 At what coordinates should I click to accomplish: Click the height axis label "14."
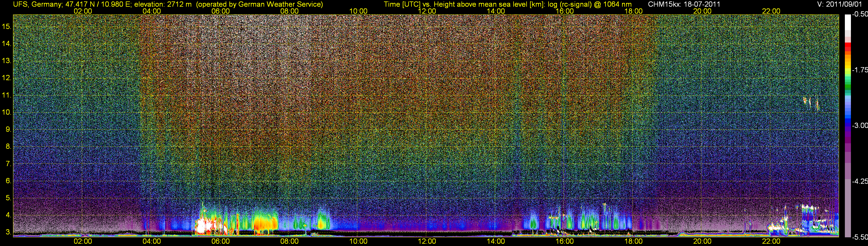click(x=7, y=44)
